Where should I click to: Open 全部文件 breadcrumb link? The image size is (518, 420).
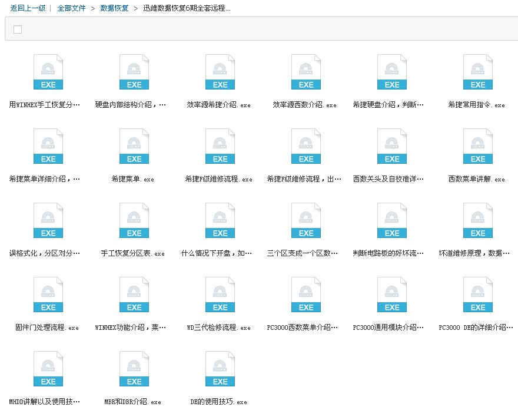[71, 8]
